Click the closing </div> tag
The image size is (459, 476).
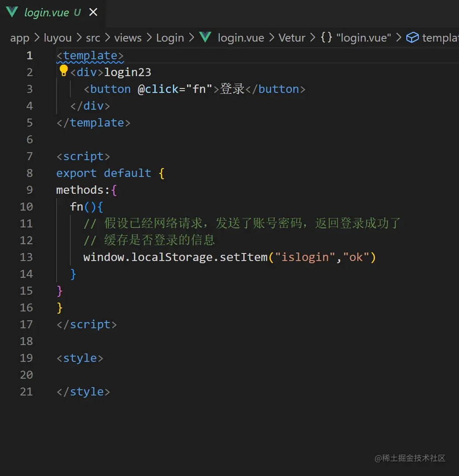point(90,106)
